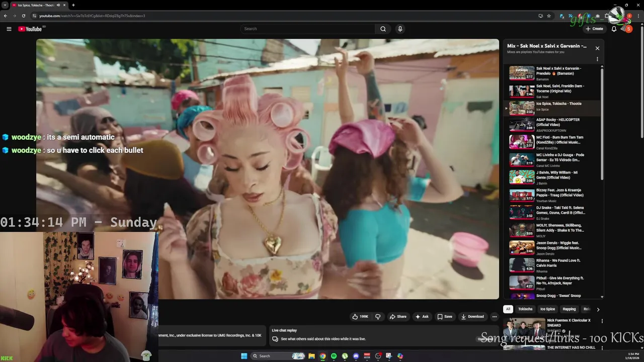Play Rihanna We Found Love video
The image size is (644, 362).
click(x=552, y=265)
